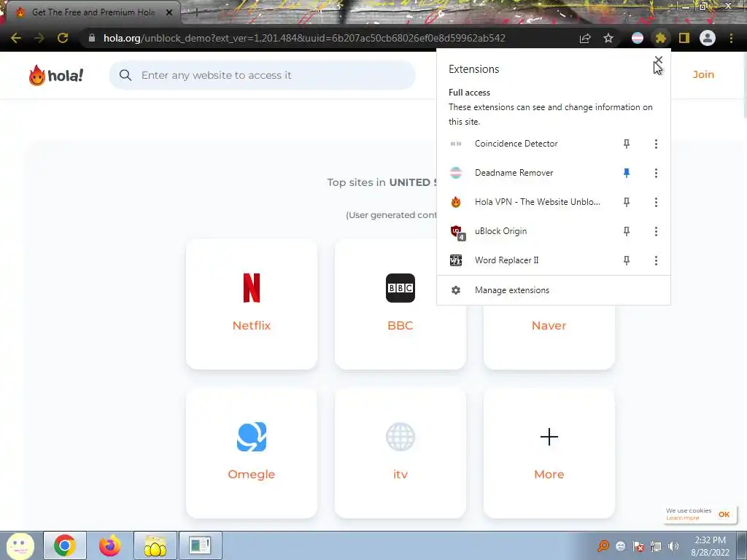Reload the hola.org page
Image resolution: width=747 pixels, height=560 pixels.
[x=63, y=38]
